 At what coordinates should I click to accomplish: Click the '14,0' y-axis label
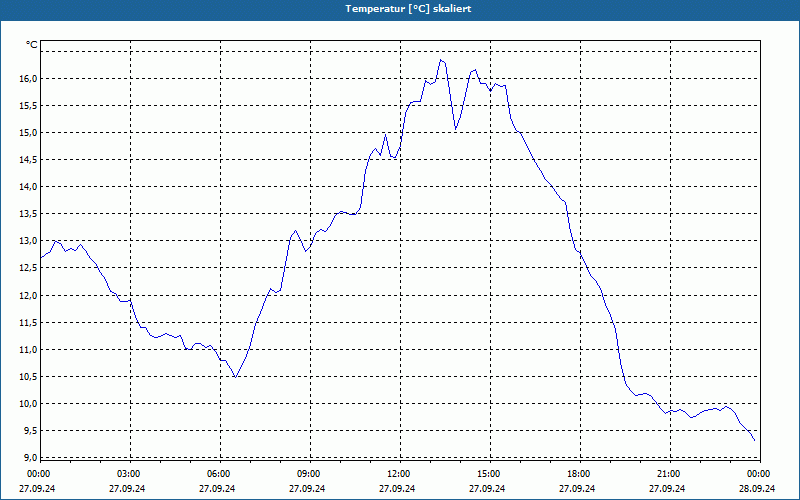(x=29, y=187)
